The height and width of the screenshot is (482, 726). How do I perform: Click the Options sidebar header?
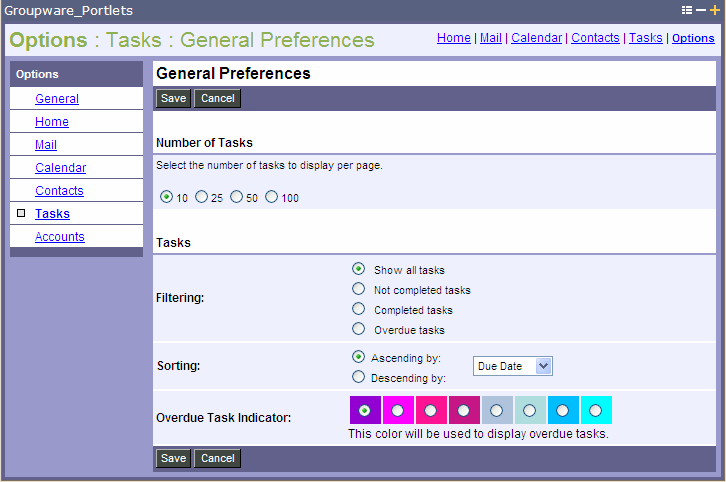[38, 74]
